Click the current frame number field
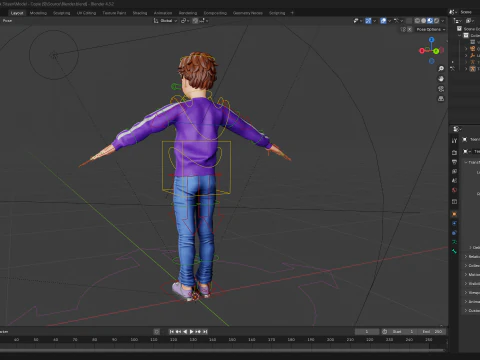The image size is (480, 360). tap(367, 331)
